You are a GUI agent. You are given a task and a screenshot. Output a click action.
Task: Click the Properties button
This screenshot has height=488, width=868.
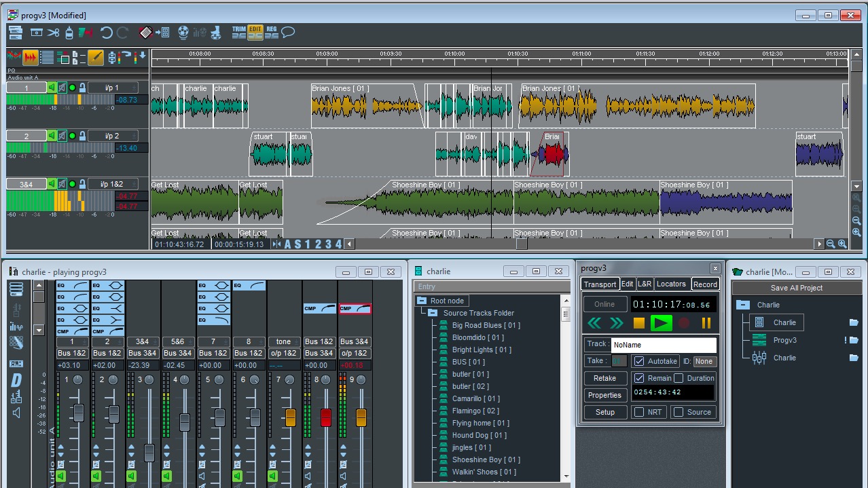pyautogui.click(x=605, y=395)
